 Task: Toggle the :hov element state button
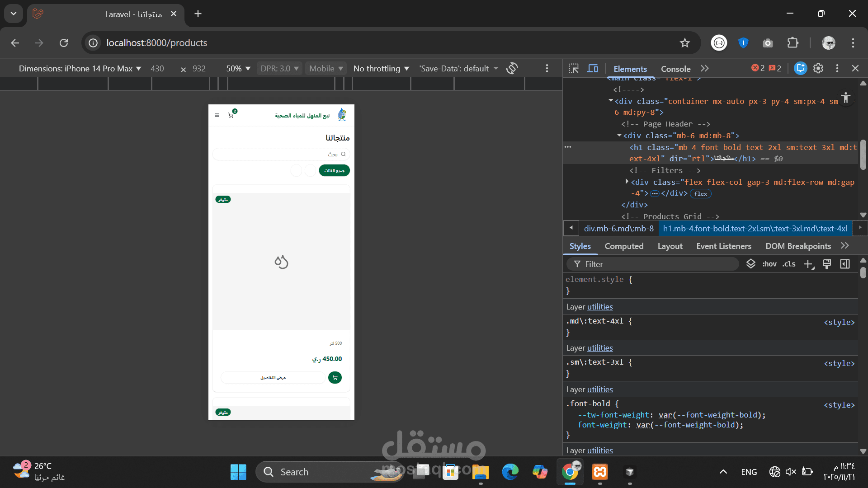pos(769,264)
